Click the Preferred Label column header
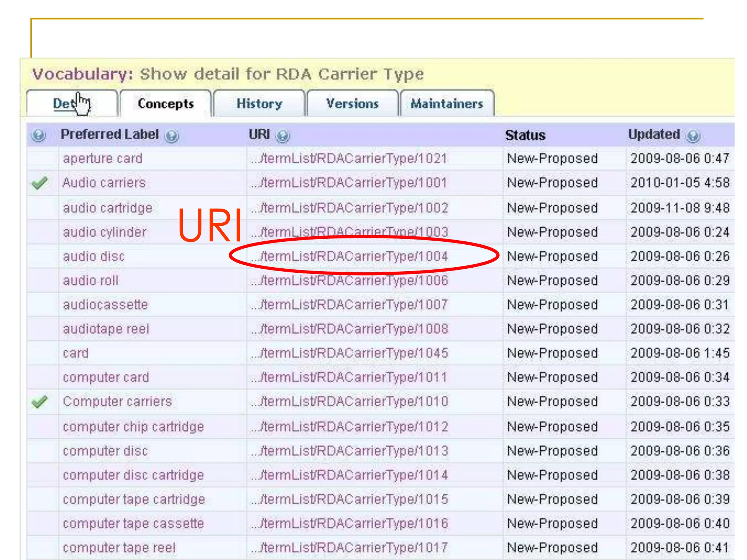This screenshot has width=747, height=560. (x=109, y=134)
